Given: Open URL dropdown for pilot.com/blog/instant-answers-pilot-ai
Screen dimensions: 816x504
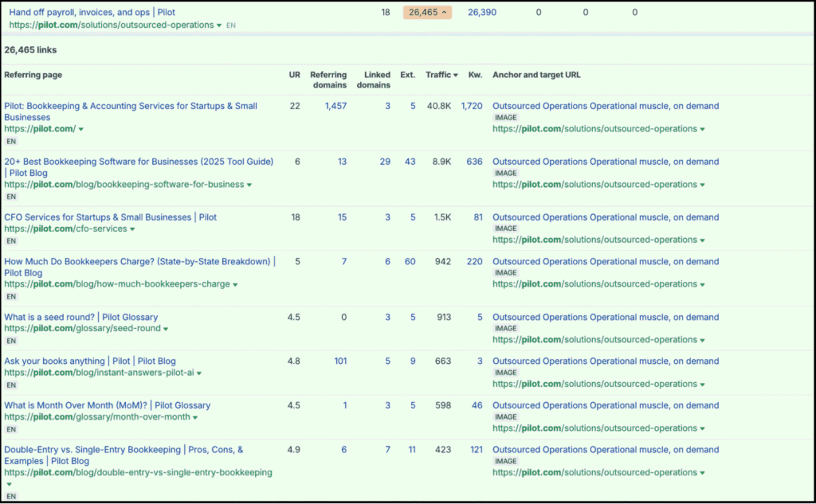Looking at the screenshot, I should pos(198,372).
